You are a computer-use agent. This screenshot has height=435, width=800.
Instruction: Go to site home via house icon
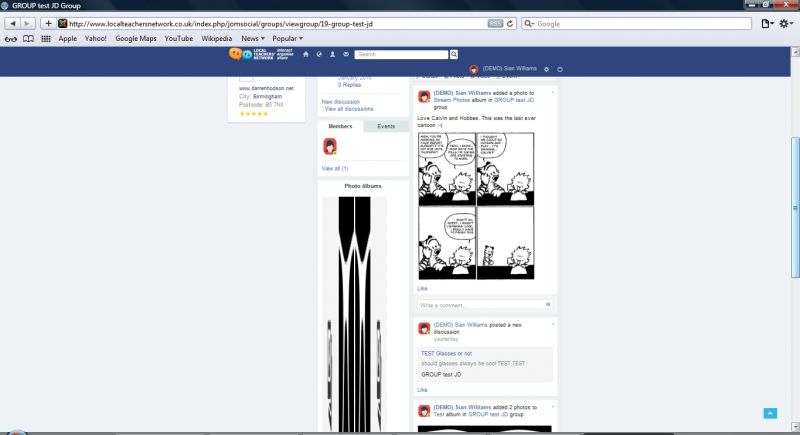click(306, 54)
